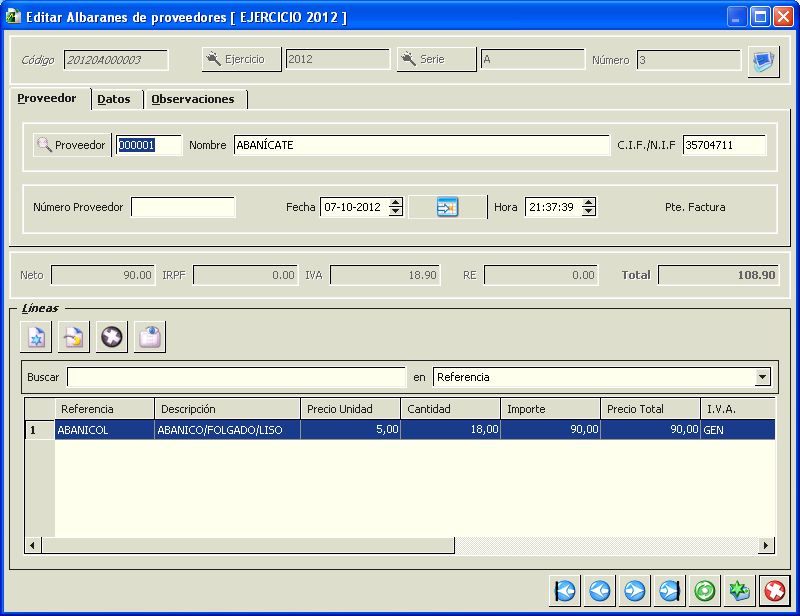The image size is (800, 616).
Task: Click the horizontal scrollbar thumb
Action: coord(248,545)
